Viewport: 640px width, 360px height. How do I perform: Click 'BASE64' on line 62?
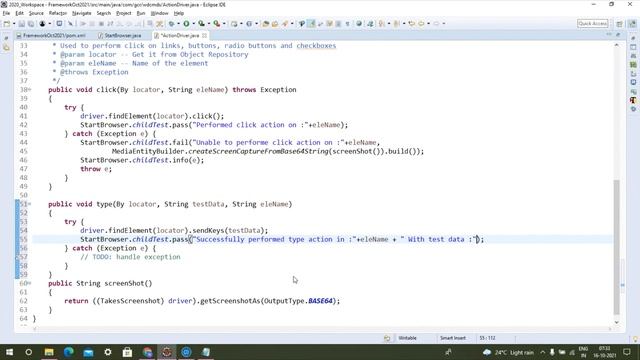320,301
